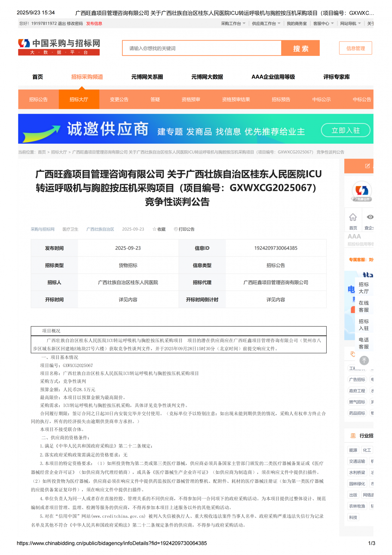
Task: Click 退出 to log out
Action: (62, 24)
